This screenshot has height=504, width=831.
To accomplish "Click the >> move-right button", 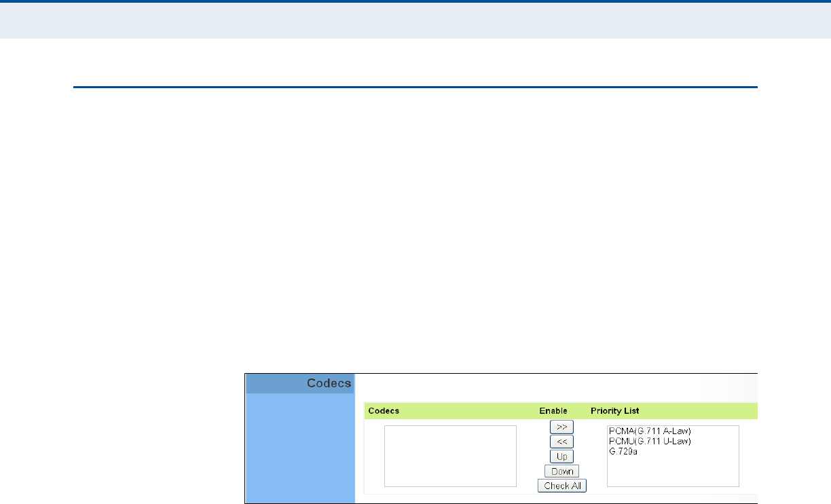I will pyautogui.click(x=561, y=427).
